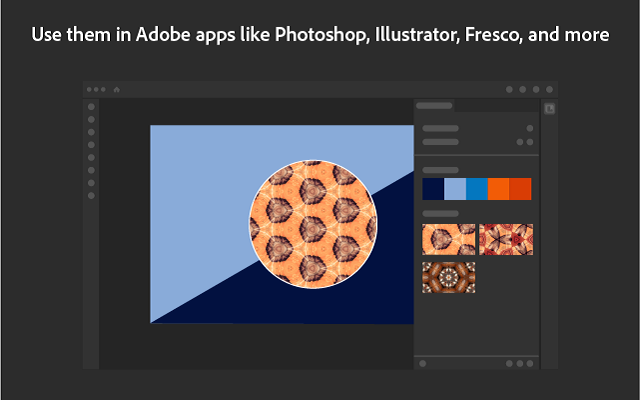
Task: Select the medium blue color swatch
Action: (477, 189)
